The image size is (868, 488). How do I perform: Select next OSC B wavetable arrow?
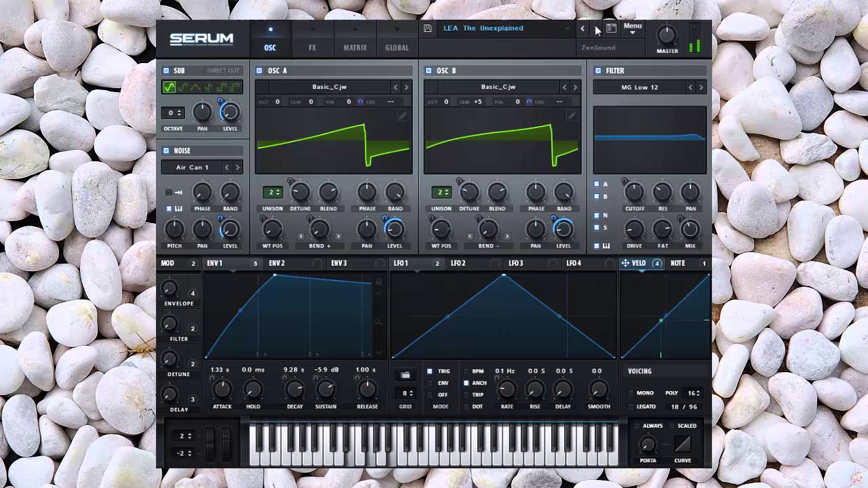click(x=575, y=87)
